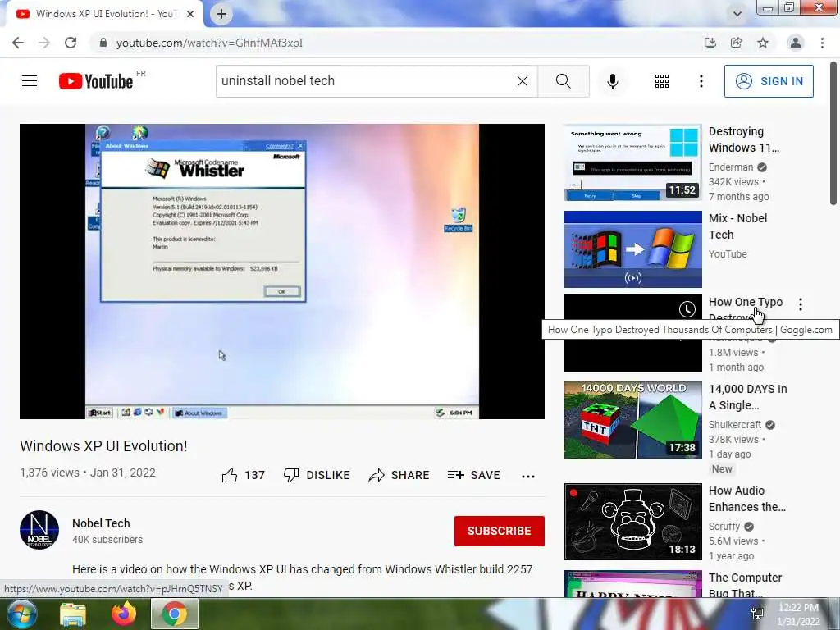Click the address bar URL

(209, 43)
